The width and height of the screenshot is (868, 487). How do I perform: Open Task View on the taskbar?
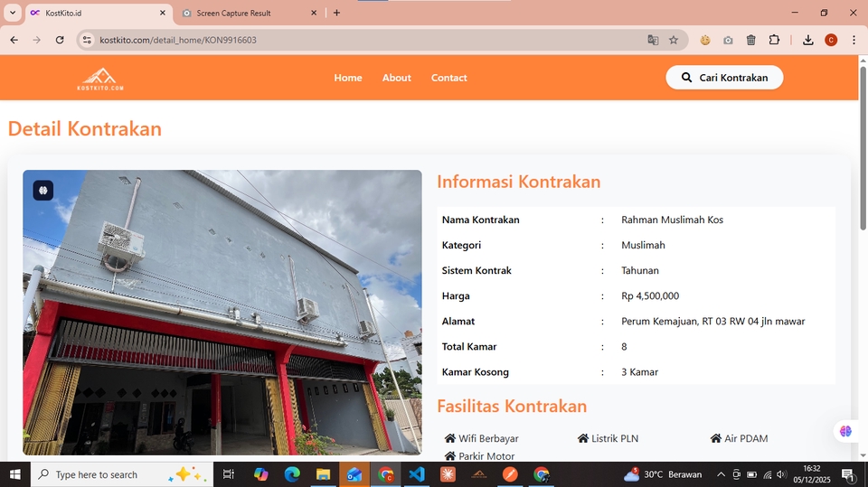pyautogui.click(x=228, y=474)
